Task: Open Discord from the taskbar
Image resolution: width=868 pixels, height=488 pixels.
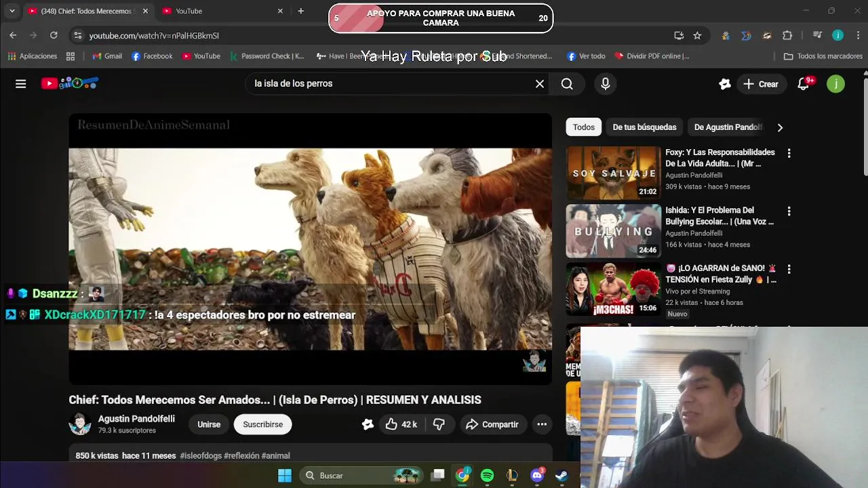Action: tap(537, 476)
